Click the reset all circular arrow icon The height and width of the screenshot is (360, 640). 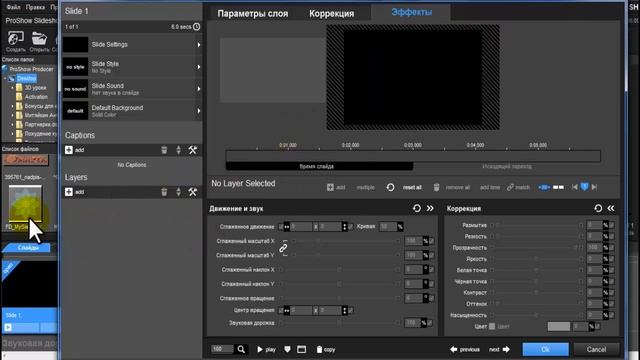390,187
